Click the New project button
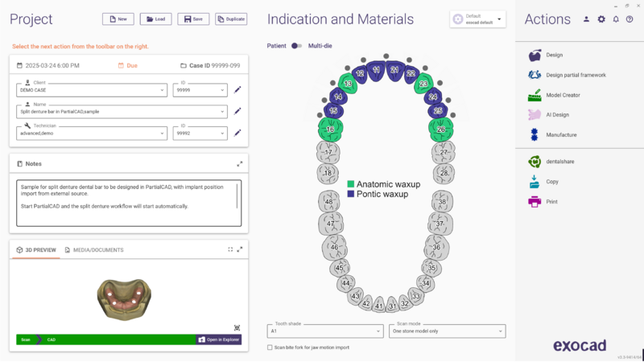Screen dimensions: 644x362 coord(118,19)
